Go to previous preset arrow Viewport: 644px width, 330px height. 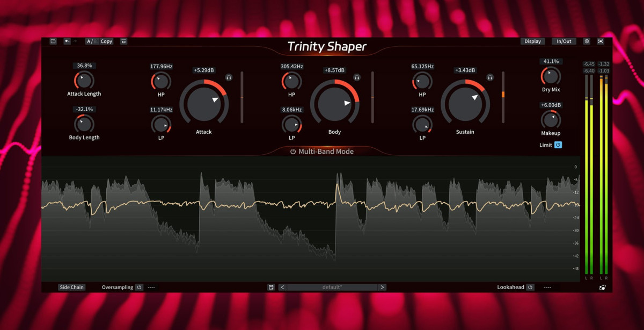click(x=282, y=287)
